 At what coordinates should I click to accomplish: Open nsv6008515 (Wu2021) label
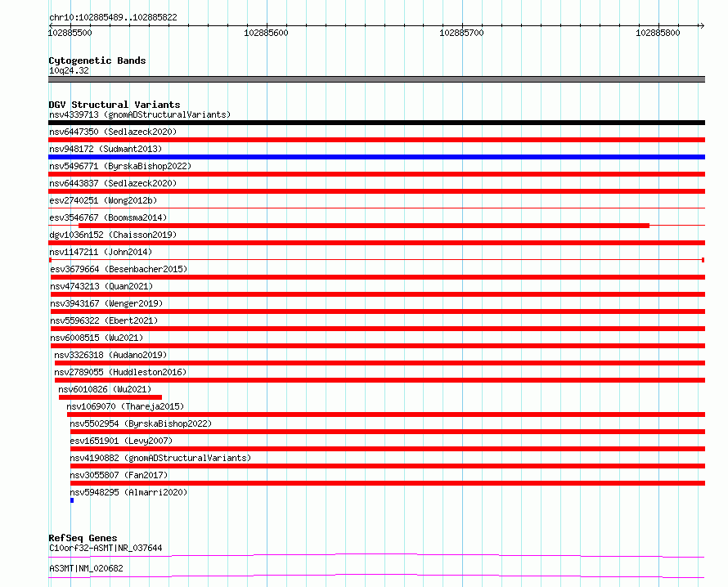point(97,338)
